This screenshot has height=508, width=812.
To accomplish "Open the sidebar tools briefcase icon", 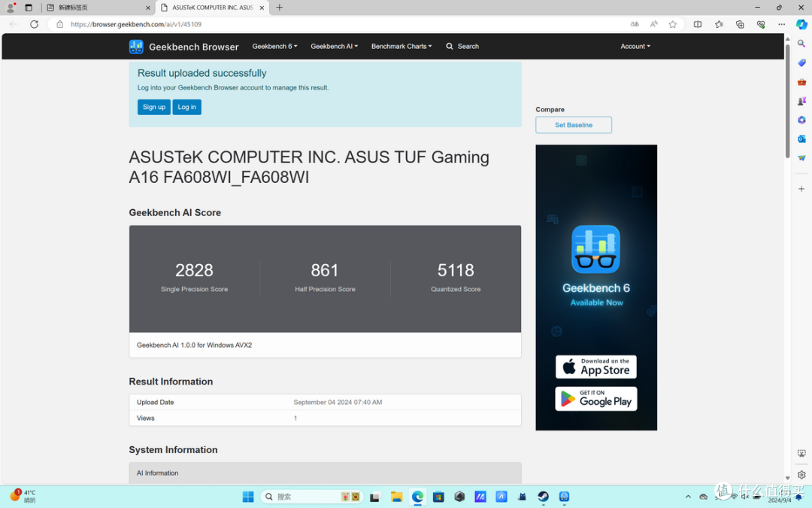I will (801, 82).
